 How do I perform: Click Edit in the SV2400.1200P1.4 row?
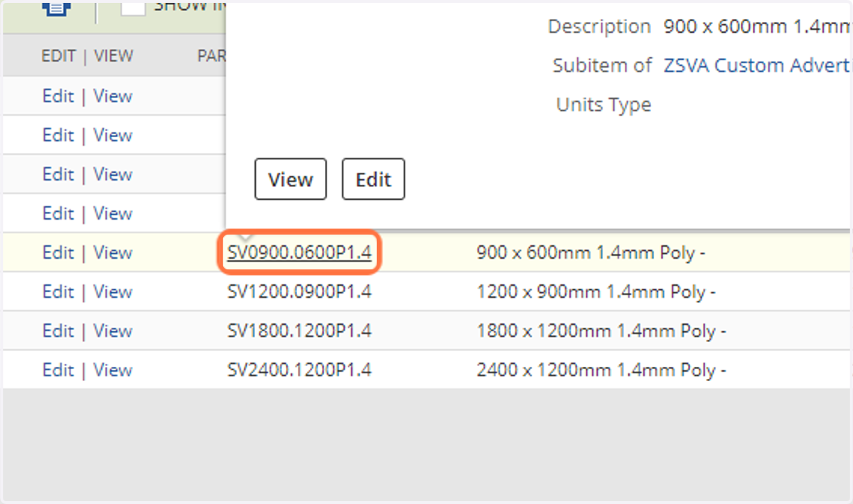pyautogui.click(x=58, y=370)
